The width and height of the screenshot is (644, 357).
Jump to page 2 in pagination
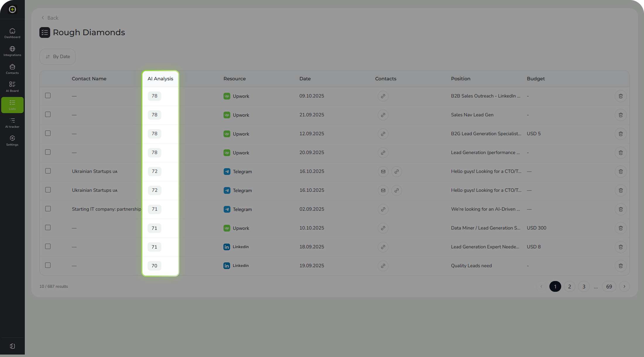(x=569, y=286)
